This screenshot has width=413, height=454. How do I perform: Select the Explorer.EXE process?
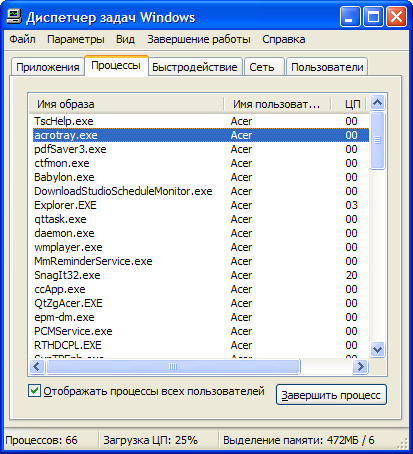click(201, 205)
